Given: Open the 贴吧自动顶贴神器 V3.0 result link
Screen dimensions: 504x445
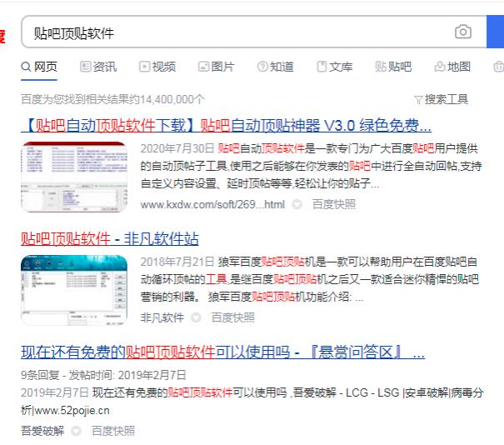Looking at the screenshot, I should [226, 125].
